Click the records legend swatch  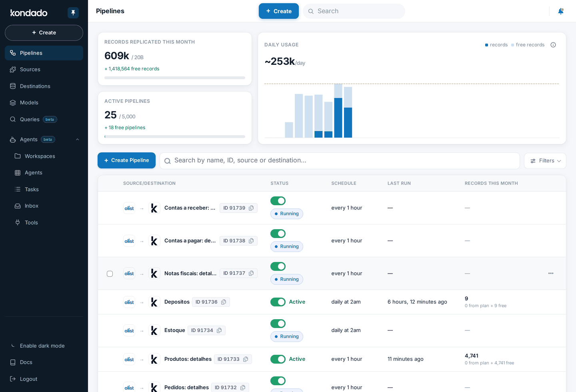click(x=486, y=45)
